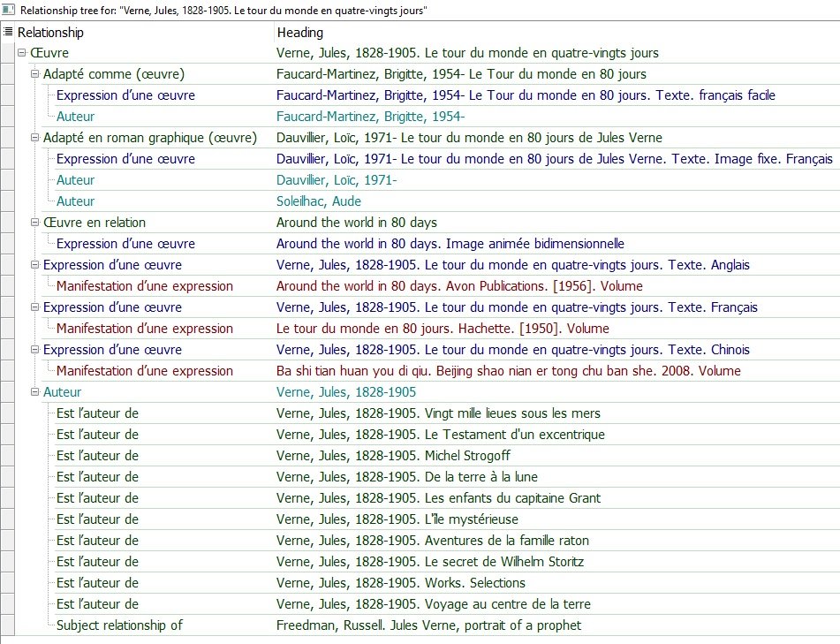Collapse the Adapté comme (œuvre) node
The height and width of the screenshot is (644, 840).
pos(34,74)
